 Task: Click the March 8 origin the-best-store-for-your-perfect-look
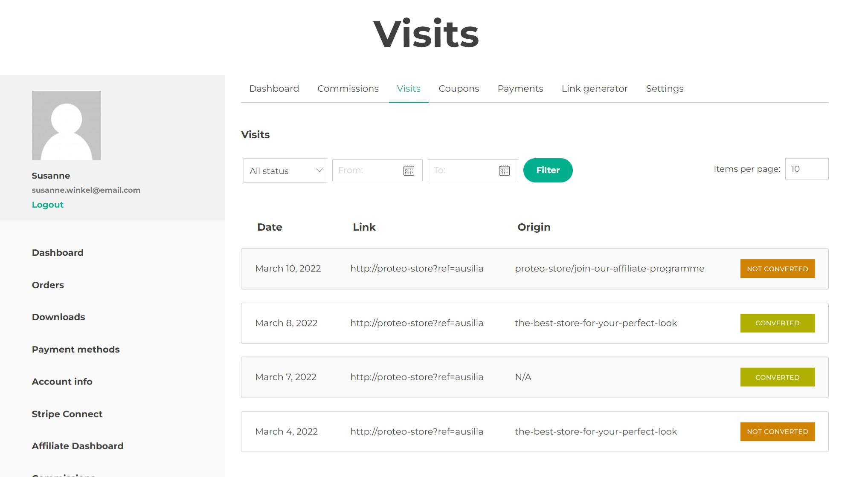point(596,323)
